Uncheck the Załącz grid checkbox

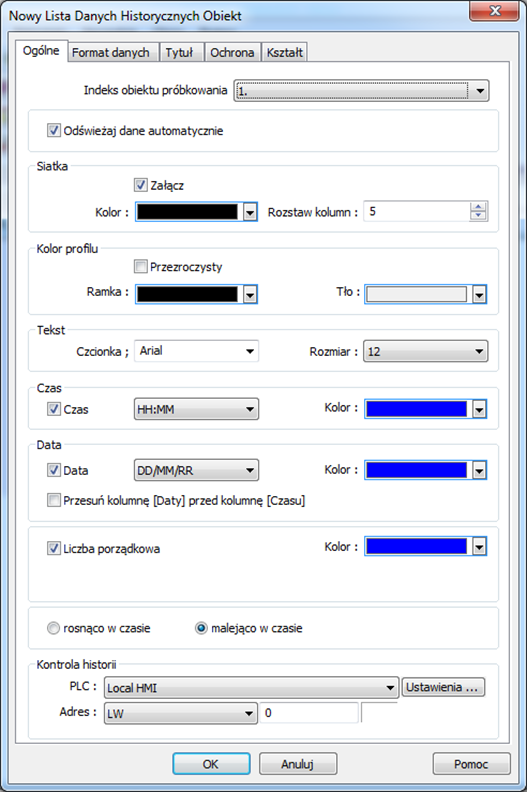pyautogui.click(x=140, y=185)
